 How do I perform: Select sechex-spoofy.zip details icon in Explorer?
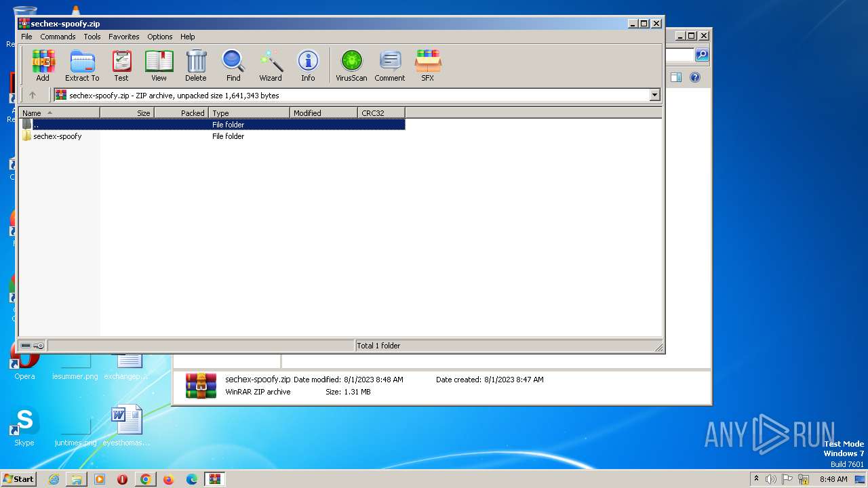point(201,386)
